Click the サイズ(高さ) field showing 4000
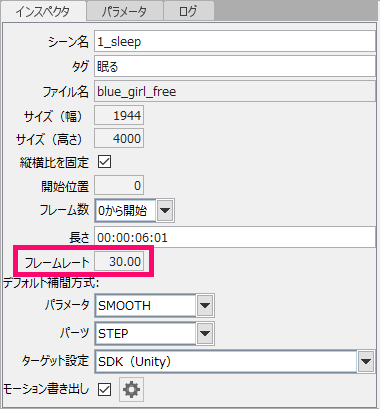The image size is (380, 409). coord(119,138)
